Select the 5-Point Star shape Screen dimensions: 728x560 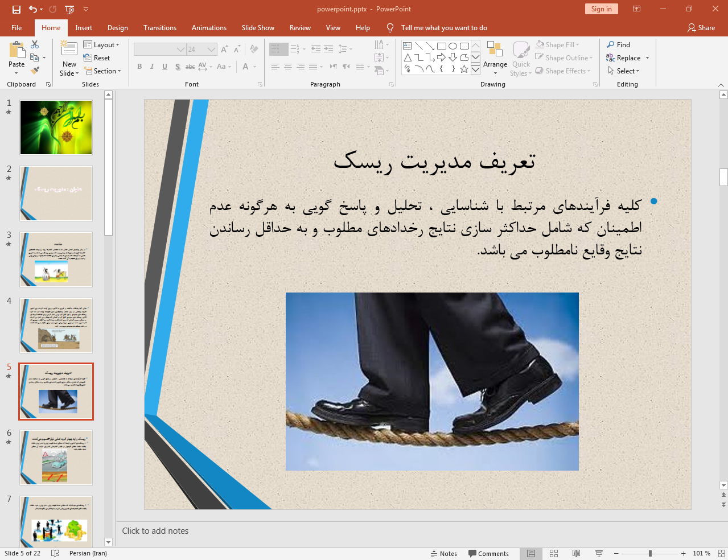click(x=464, y=69)
